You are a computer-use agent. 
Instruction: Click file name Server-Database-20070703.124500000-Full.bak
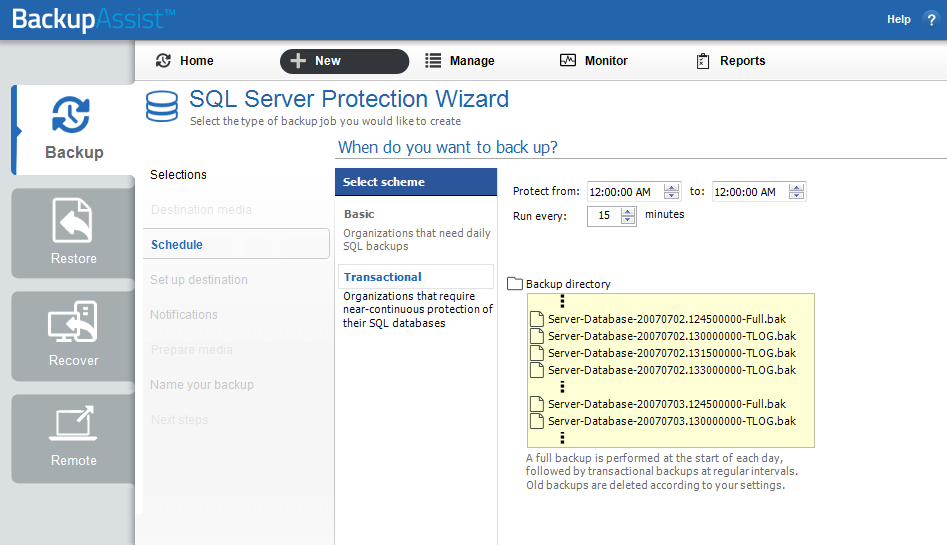pyautogui.click(x=667, y=404)
